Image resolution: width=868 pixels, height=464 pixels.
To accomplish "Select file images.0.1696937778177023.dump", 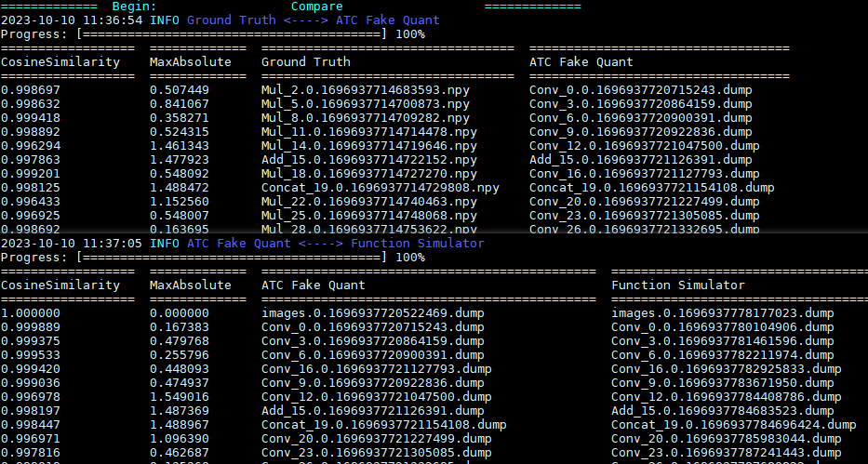I will [x=723, y=313].
